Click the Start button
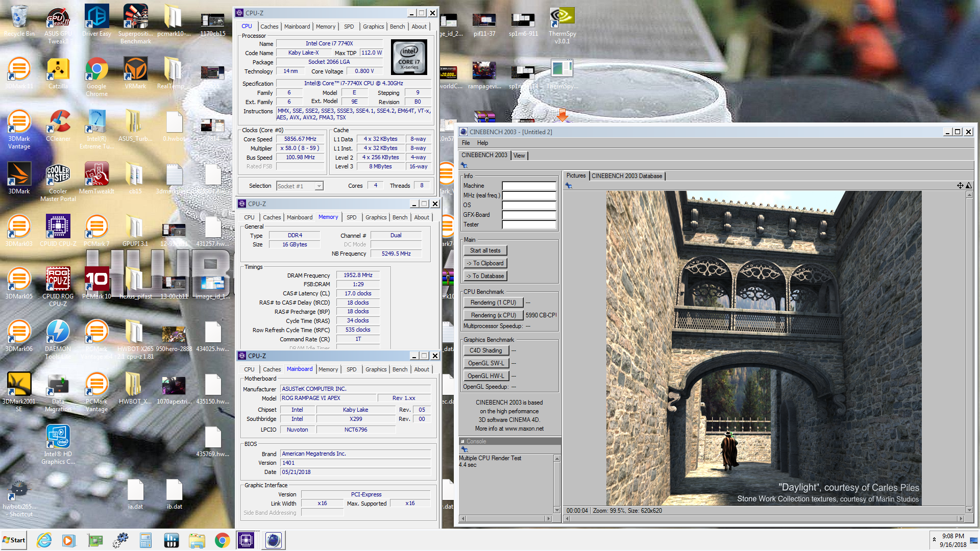The image size is (980, 551). (14, 540)
